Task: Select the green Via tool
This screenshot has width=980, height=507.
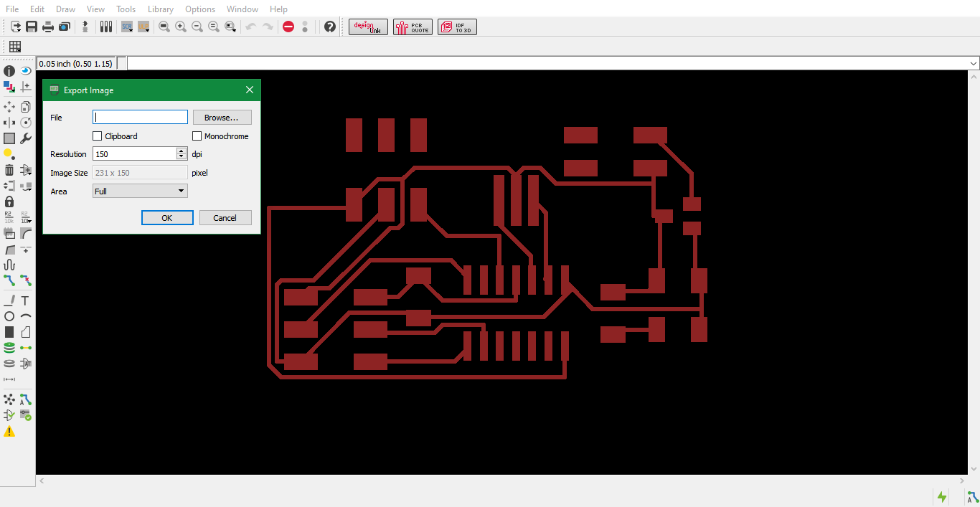Action: [x=9, y=348]
